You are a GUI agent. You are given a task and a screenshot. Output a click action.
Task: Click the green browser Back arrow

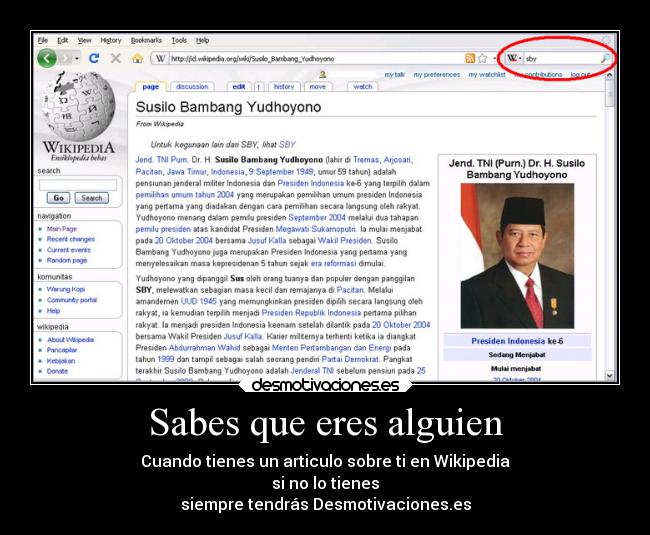(x=47, y=58)
